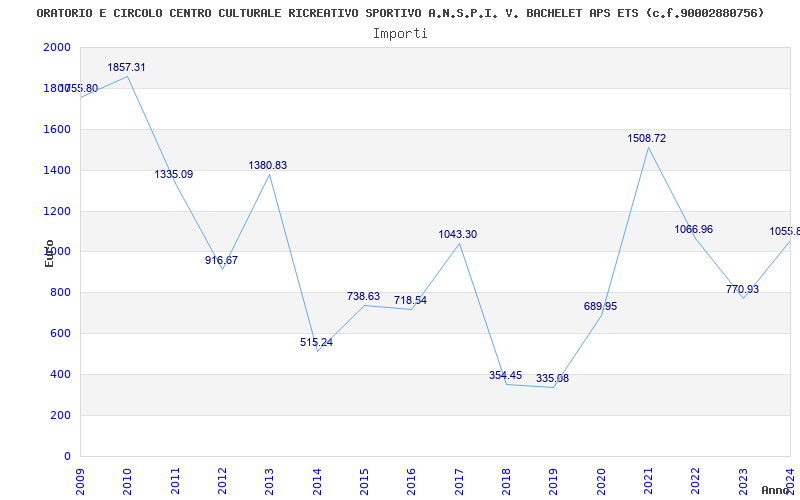
Task: Select the 515.24 data label
Action: [316, 342]
